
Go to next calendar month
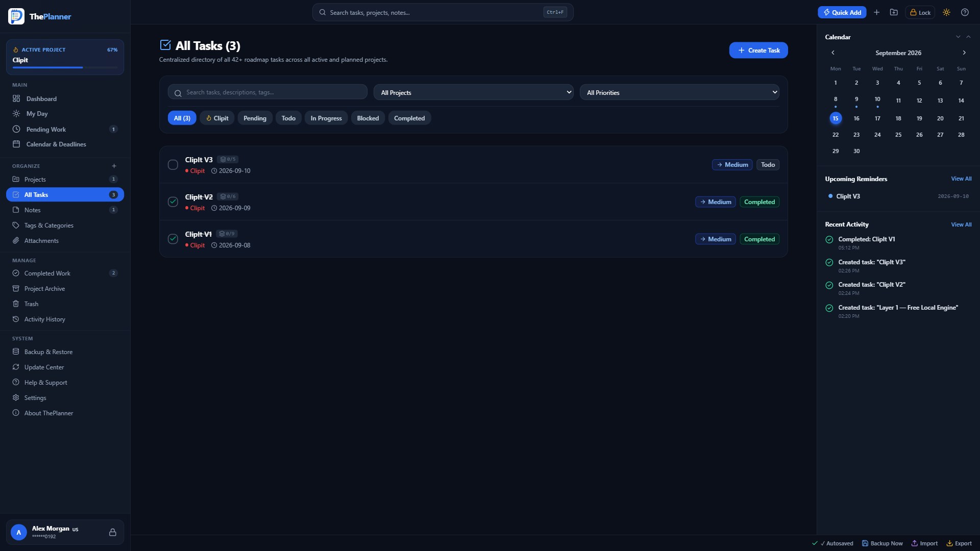pos(964,53)
